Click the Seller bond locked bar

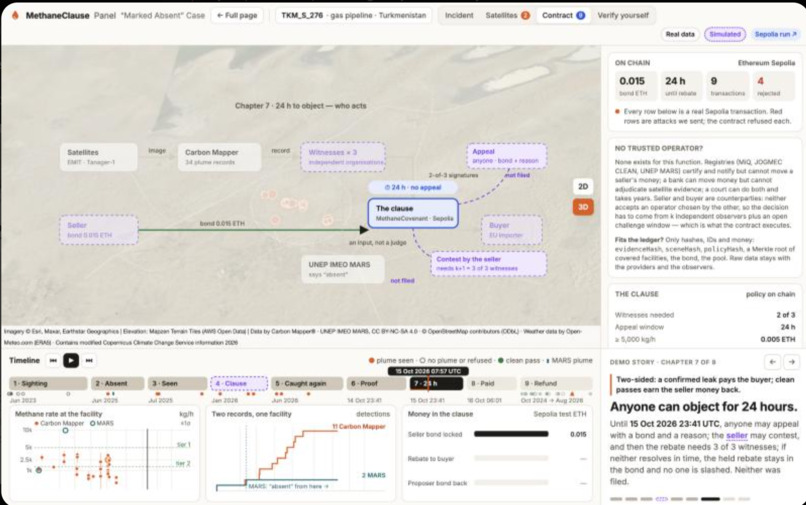[511, 434]
